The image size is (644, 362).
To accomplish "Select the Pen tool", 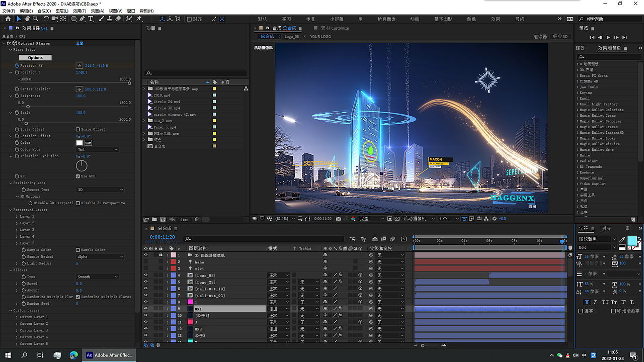I will (82, 19).
